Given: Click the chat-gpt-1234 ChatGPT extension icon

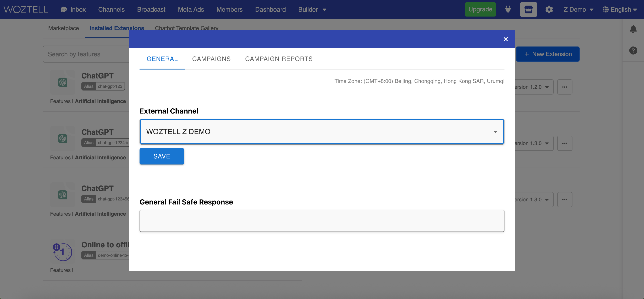Looking at the screenshot, I should tap(63, 138).
